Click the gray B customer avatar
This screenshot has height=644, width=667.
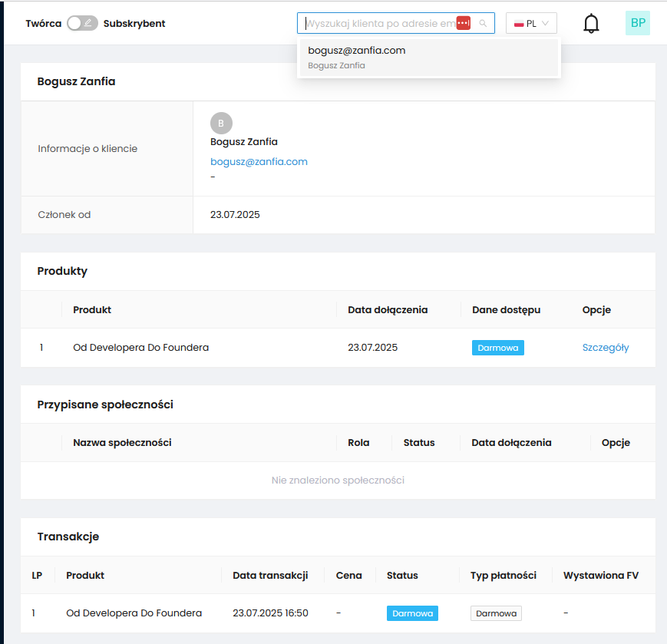[221, 123]
